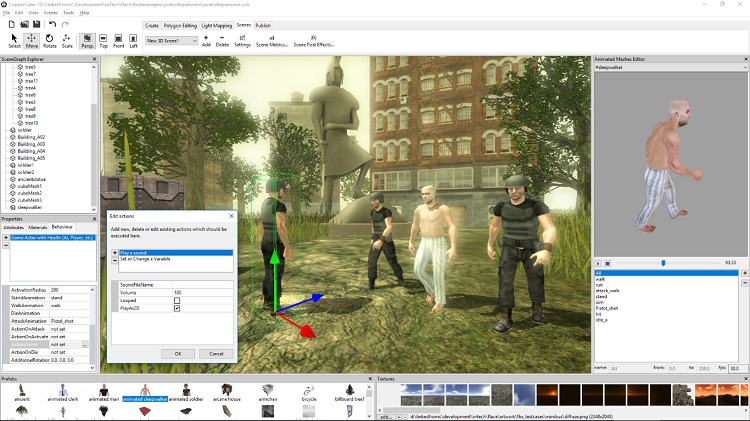
Task: Switch to the Create tab
Action: coord(152,25)
